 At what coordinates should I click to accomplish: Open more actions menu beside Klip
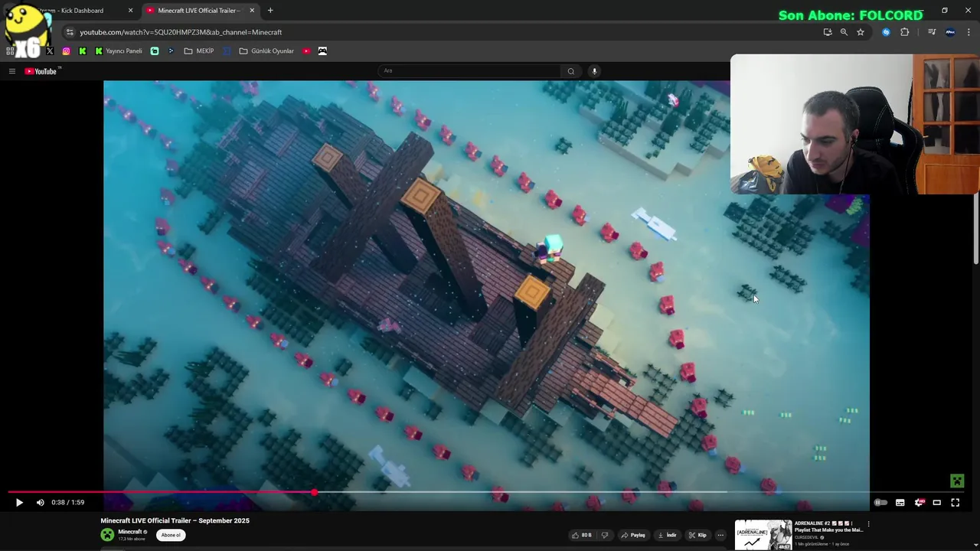point(720,535)
